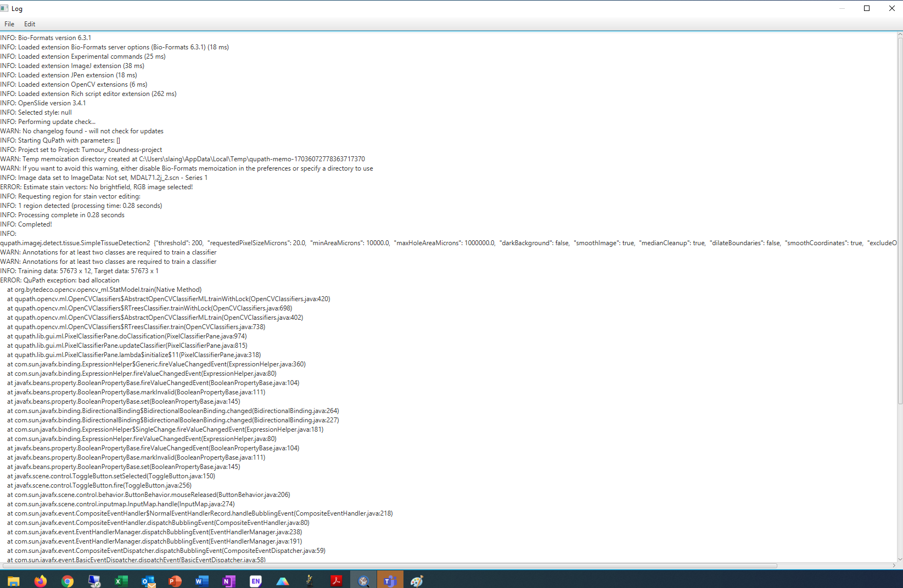Click the horizontal scrollbar at the bottom
Viewport: 903px width, 588px height.
point(384,566)
